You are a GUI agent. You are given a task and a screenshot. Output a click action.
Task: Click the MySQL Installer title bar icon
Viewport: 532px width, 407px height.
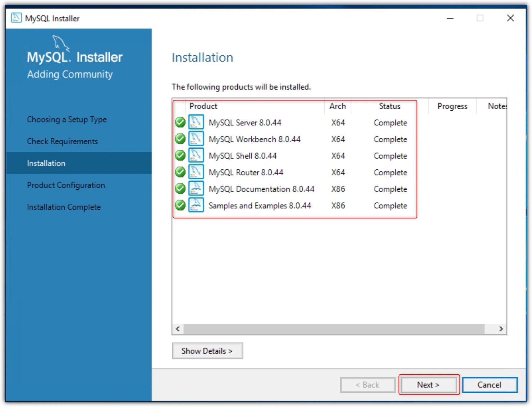[16, 18]
